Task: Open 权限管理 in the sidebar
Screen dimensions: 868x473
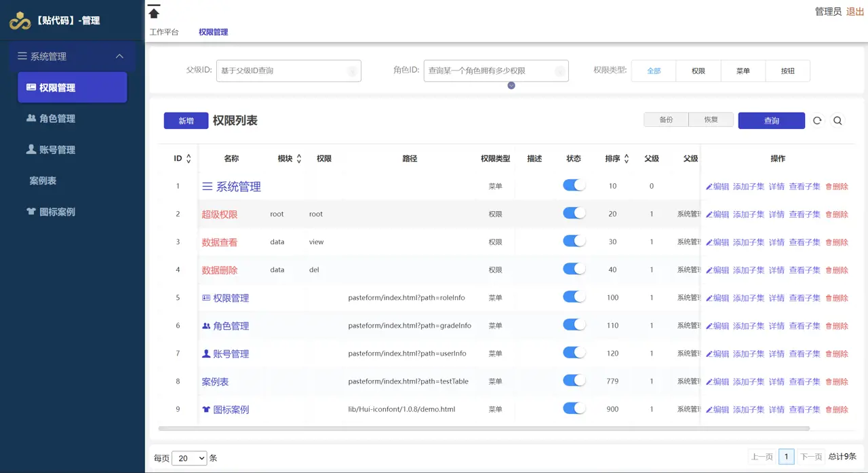Action: [x=73, y=88]
